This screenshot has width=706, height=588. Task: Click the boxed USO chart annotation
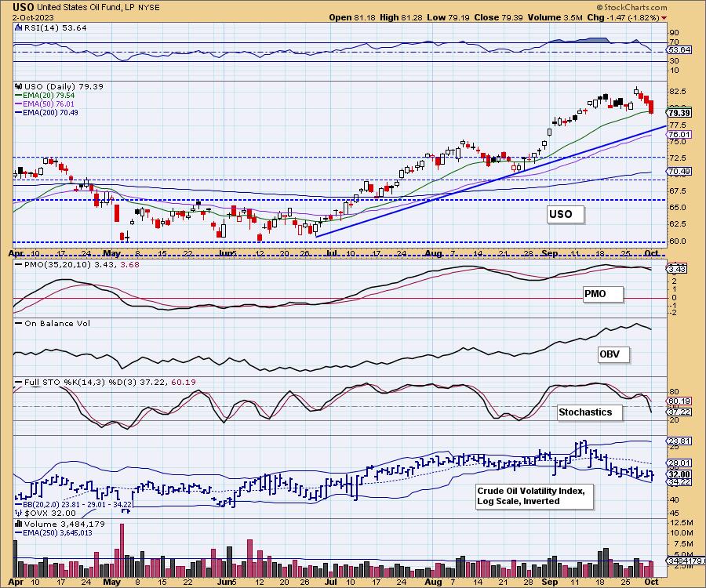tap(566, 214)
